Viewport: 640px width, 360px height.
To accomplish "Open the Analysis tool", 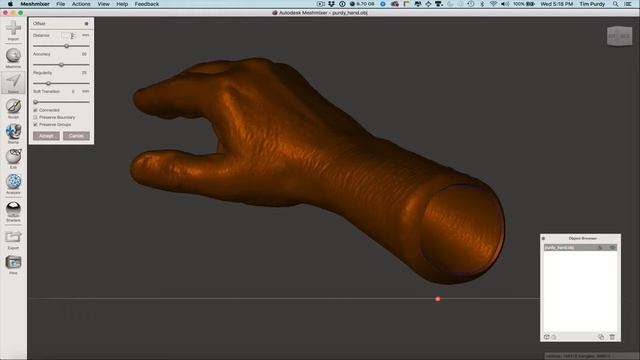I will (13, 183).
